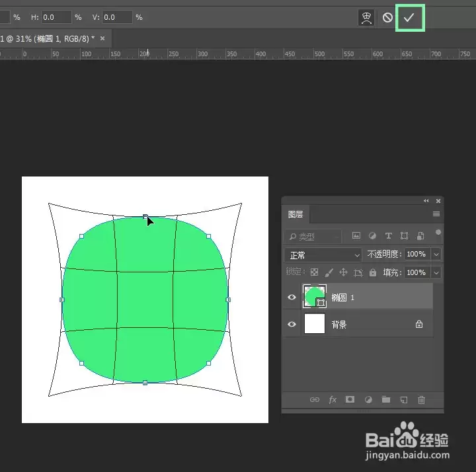Hide the 背景 layer
This screenshot has height=472, width=476.
click(x=292, y=324)
